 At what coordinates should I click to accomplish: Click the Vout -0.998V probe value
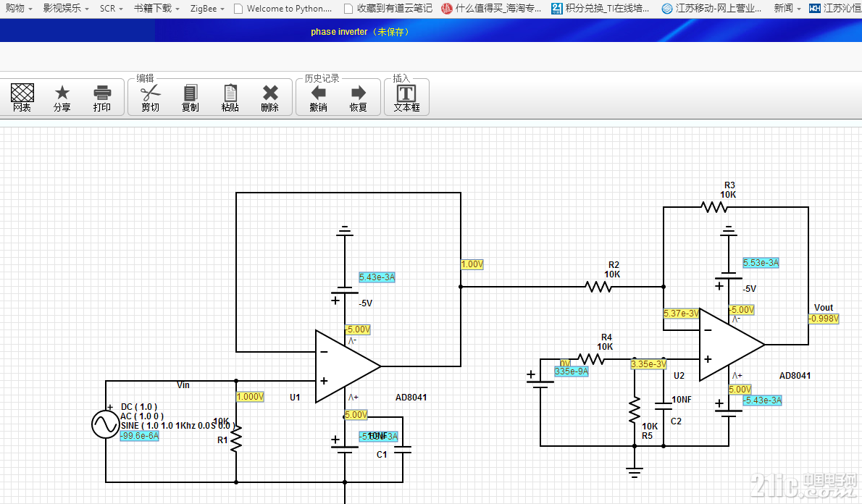click(x=824, y=319)
